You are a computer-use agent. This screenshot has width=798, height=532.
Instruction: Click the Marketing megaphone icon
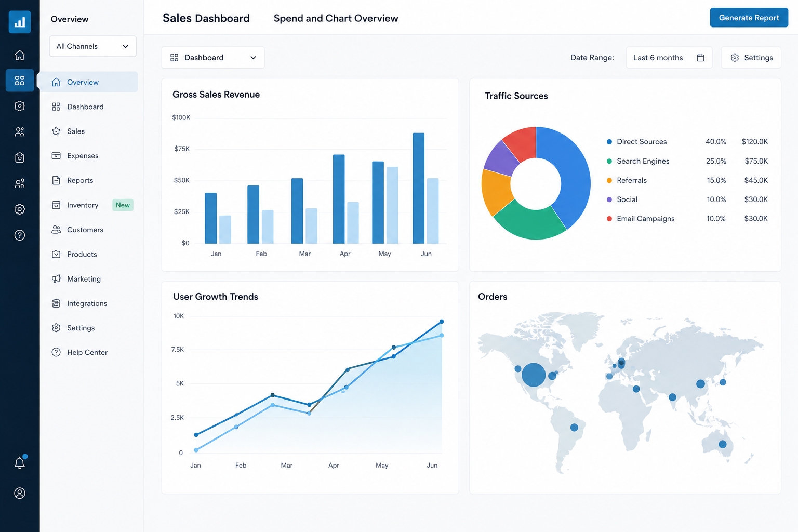56,279
